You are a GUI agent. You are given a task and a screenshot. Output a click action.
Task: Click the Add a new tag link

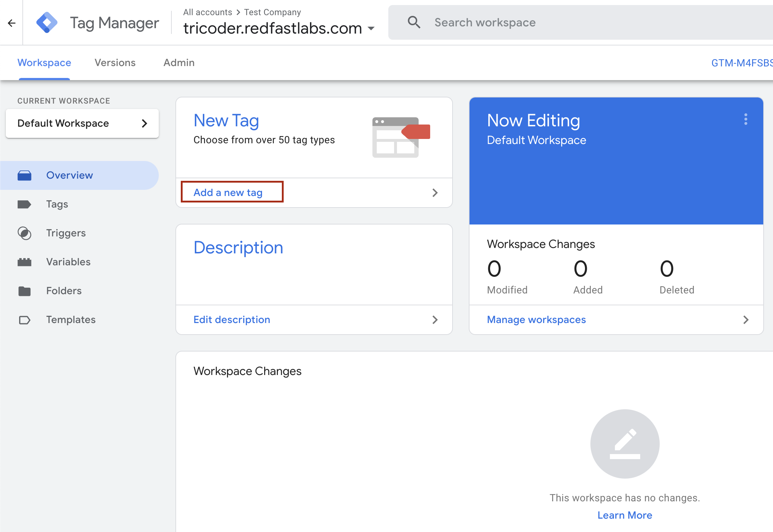pos(228,193)
